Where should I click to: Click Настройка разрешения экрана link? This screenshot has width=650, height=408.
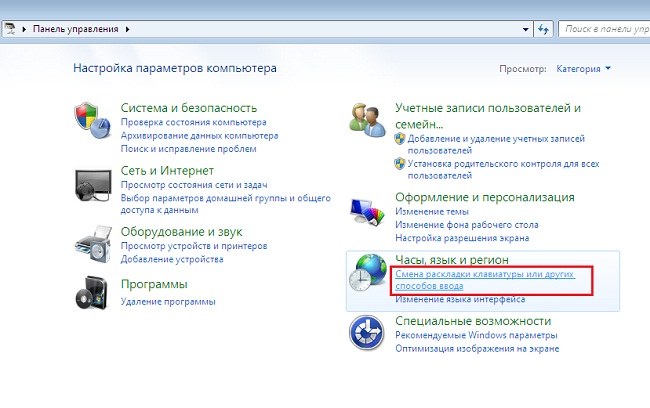coord(462,238)
